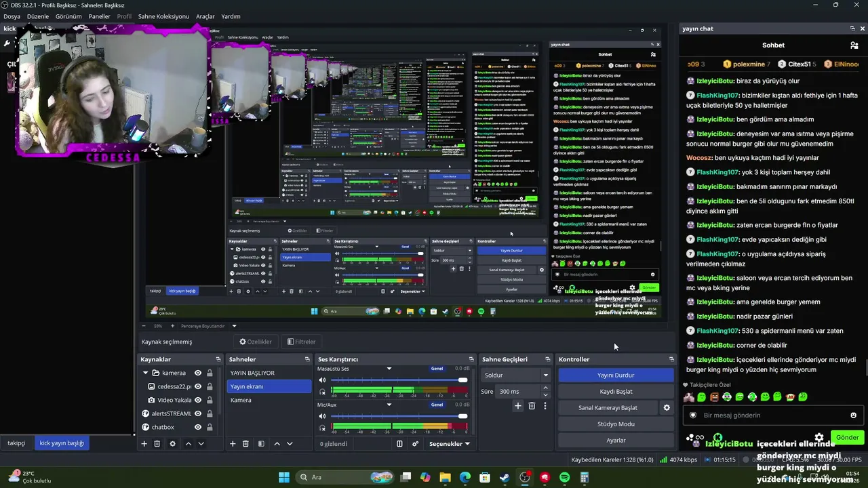Open Ayarlar settings button

click(616, 440)
